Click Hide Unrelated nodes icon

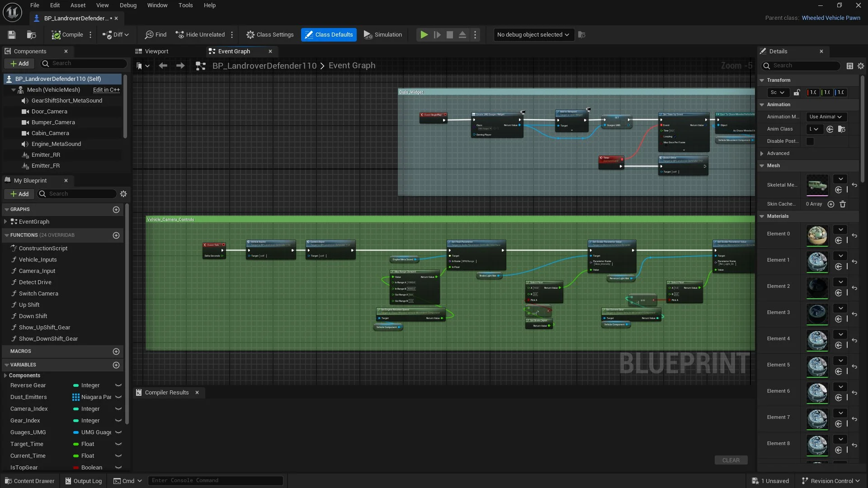(180, 35)
